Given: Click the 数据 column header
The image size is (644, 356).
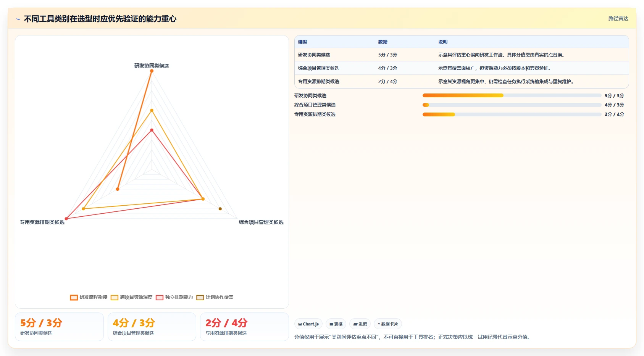Looking at the screenshot, I should pyautogui.click(x=383, y=42).
